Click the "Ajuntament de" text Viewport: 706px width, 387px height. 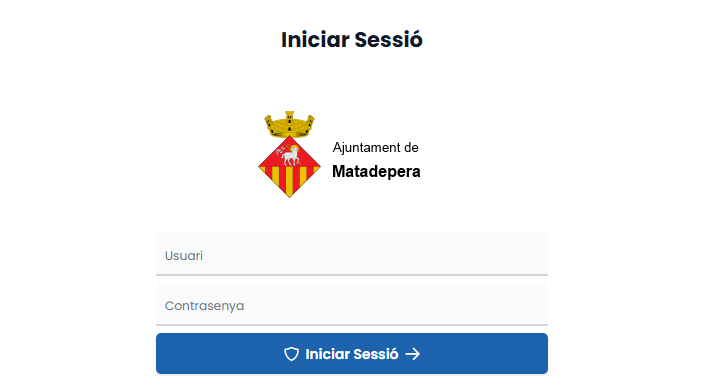[376, 148]
